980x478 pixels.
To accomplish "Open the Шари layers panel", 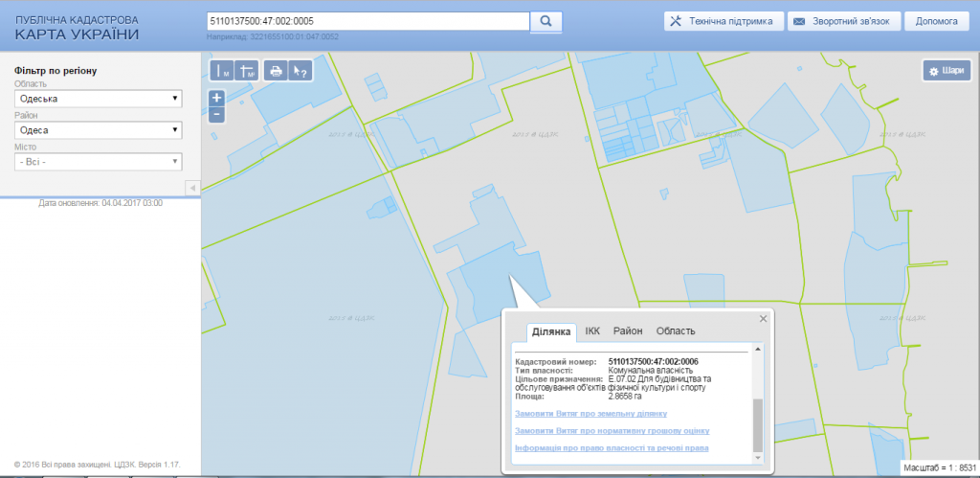I will point(946,71).
